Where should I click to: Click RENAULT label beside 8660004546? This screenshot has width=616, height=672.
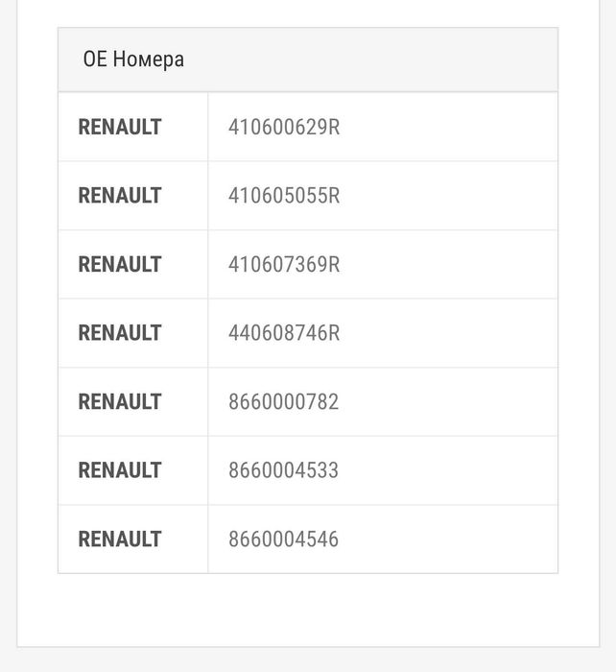point(120,540)
